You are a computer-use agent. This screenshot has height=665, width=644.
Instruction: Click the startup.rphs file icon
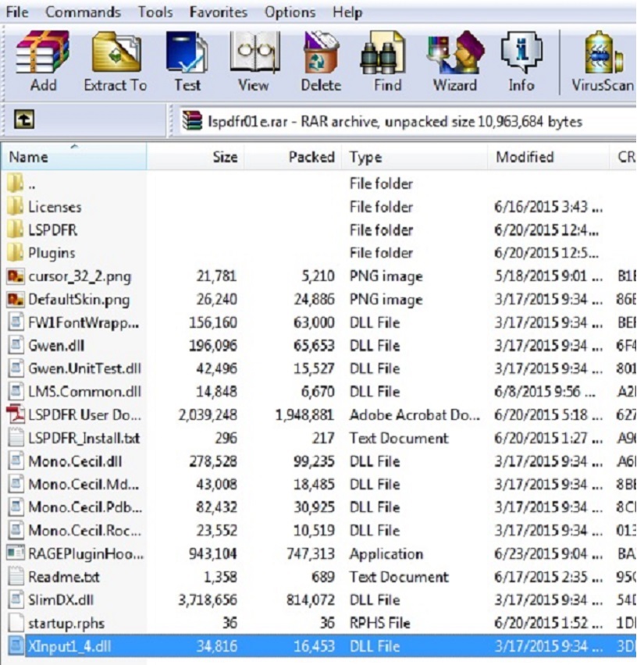tap(16, 623)
